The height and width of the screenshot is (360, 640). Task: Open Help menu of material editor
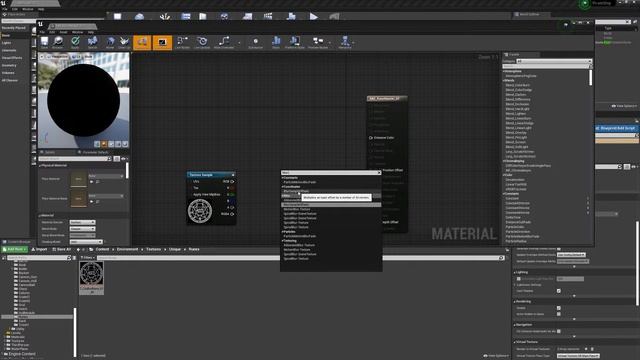pyautogui.click(x=90, y=32)
